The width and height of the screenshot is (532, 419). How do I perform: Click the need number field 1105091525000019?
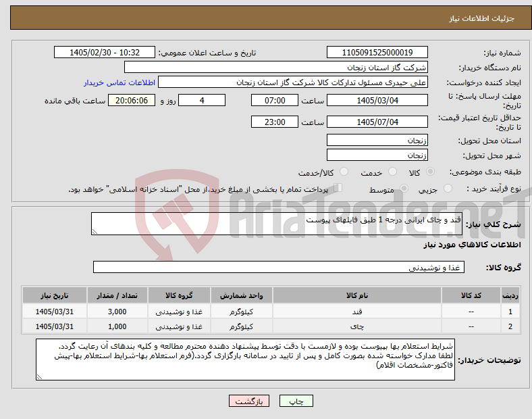[x=377, y=52]
